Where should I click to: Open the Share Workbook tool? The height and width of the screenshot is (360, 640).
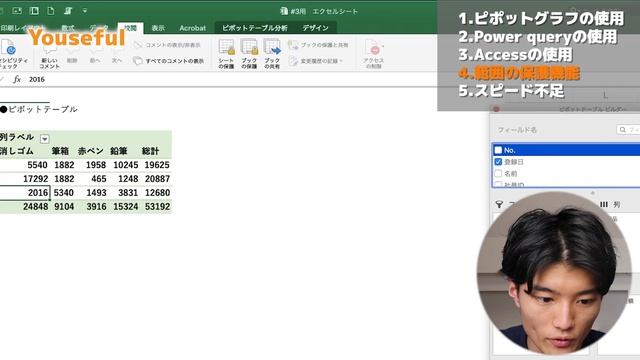272,53
